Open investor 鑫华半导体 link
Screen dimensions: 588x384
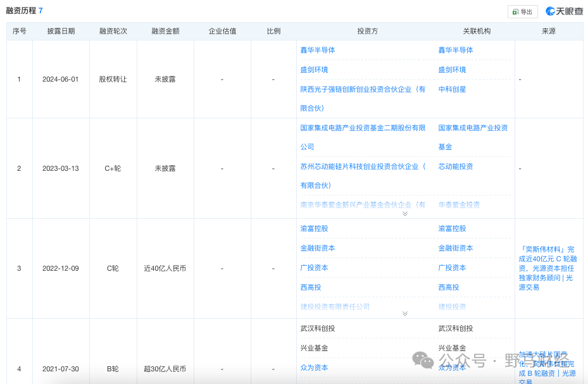[x=318, y=50]
